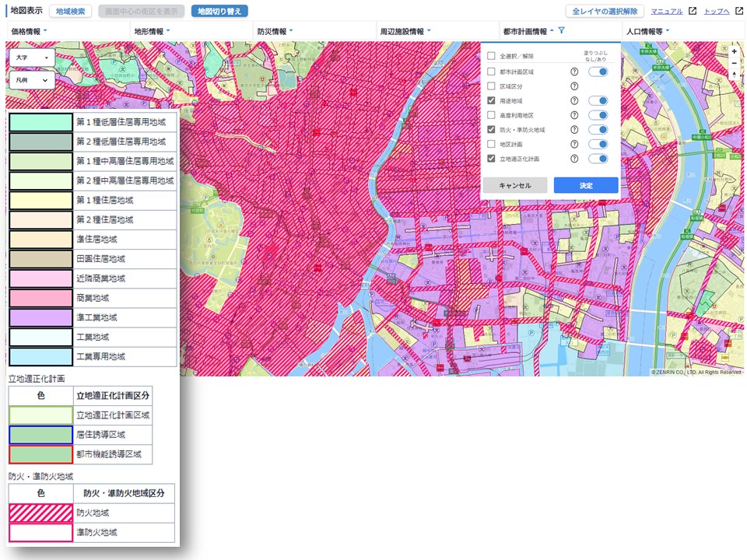Click the 商業地域 pink legend swatch
Screen dimensions: 747x560
pyautogui.click(x=40, y=298)
